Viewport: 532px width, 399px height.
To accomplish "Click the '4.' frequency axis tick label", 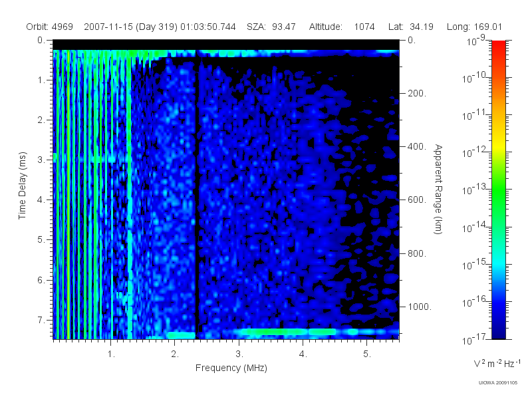I will pyautogui.click(x=303, y=354).
